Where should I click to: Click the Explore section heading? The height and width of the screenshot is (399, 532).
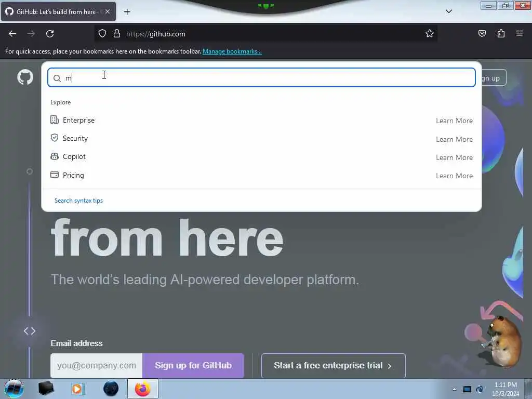pyautogui.click(x=60, y=102)
